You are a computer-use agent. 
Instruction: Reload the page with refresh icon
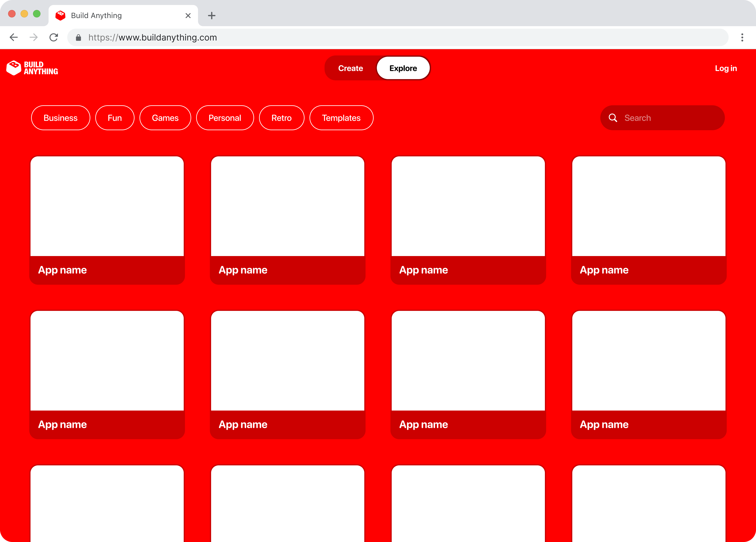pyautogui.click(x=54, y=37)
